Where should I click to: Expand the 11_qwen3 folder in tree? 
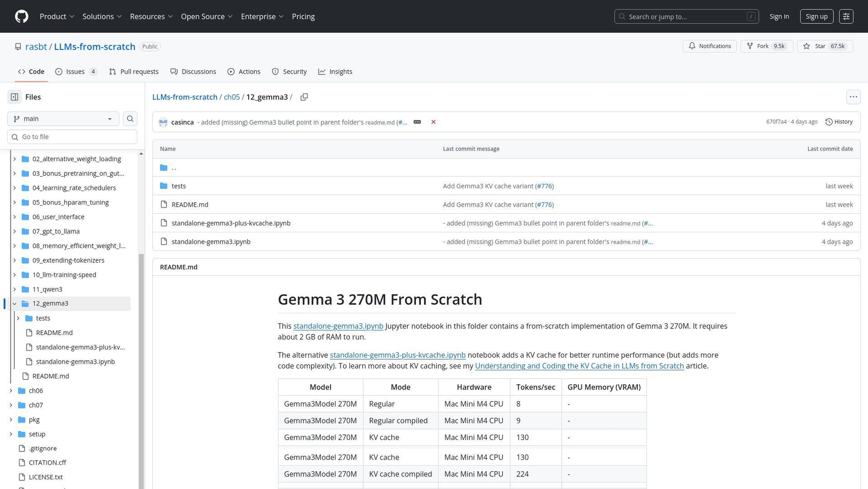pyautogui.click(x=15, y=289)
